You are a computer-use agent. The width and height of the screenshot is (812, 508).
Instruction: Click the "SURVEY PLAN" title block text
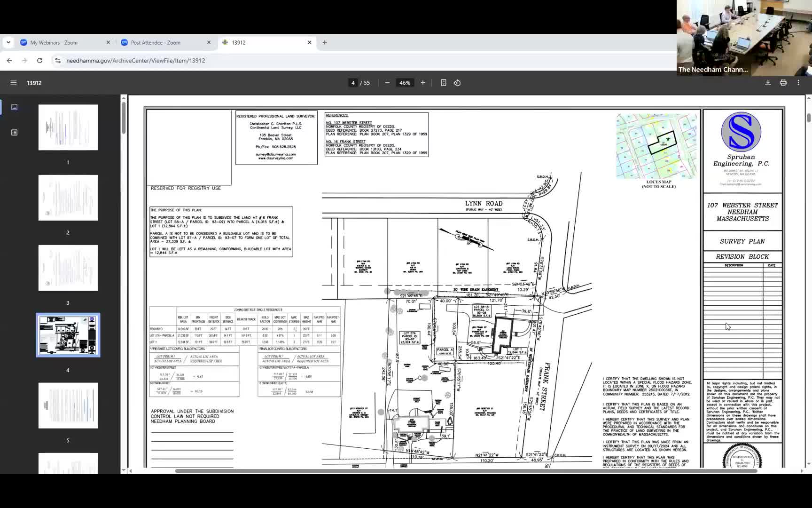point(742,241)
